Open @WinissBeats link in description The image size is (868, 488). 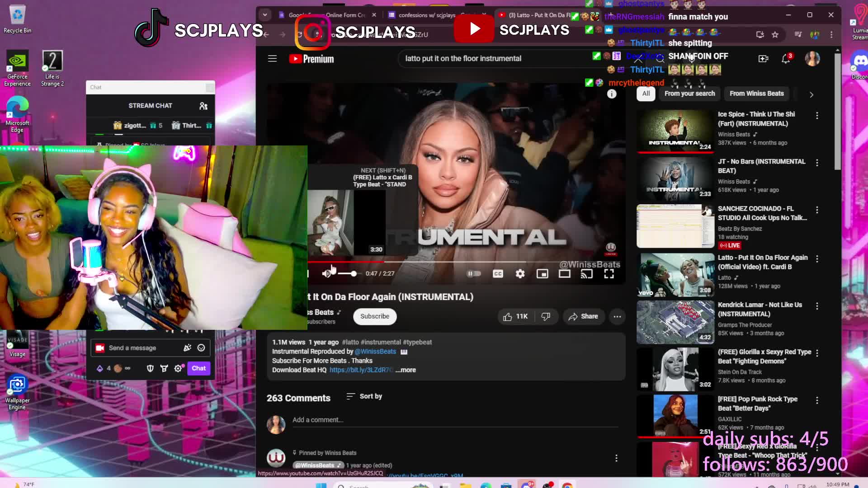[x=375, y=352]
